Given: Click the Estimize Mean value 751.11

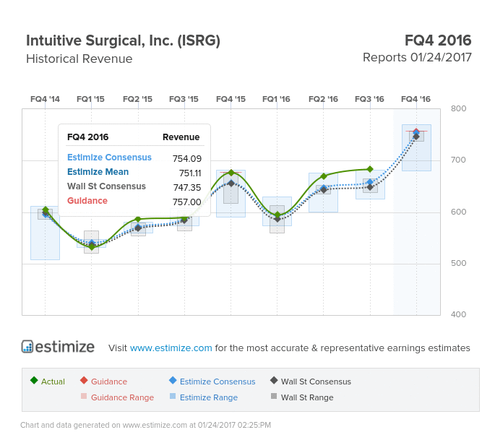Looking at the screenshot, I should click(x=190, y=173).
